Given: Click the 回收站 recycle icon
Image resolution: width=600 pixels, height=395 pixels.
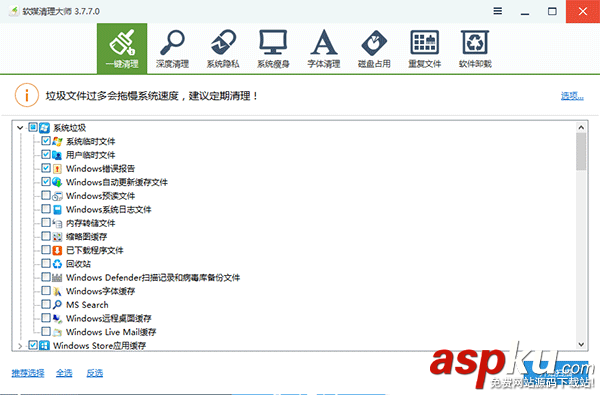Looking at the screenshot, I should click(x=57, y=264).
